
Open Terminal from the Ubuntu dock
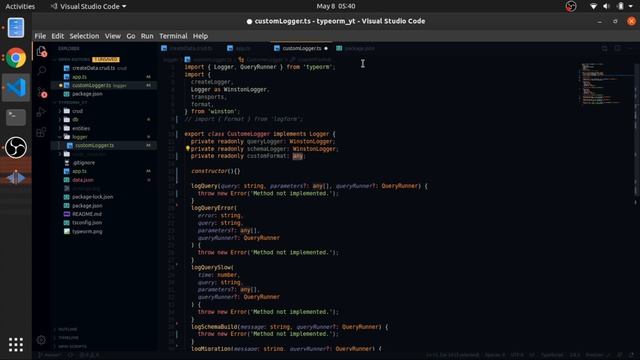tap(16, 117)
